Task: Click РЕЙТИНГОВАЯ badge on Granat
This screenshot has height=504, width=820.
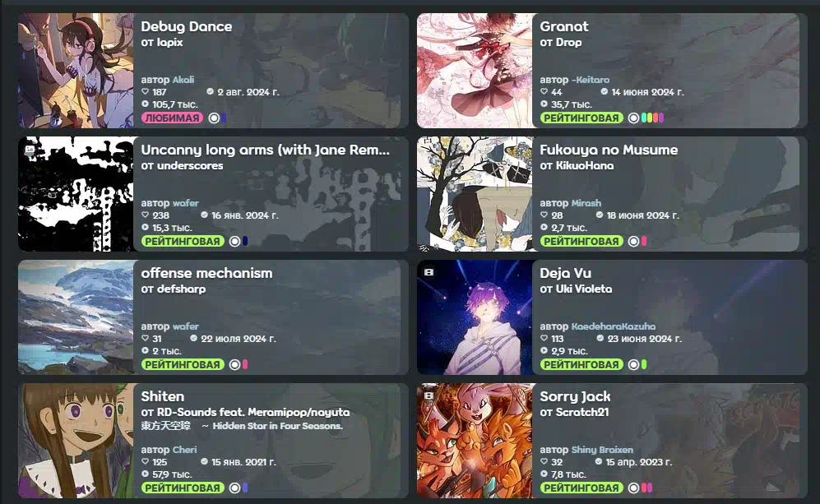Action: click(581, 118)
